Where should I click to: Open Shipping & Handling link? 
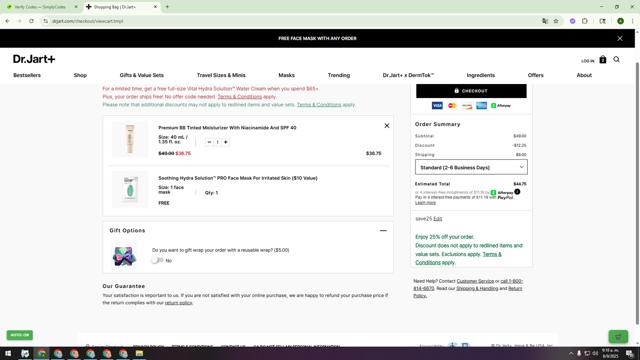[x=477, y=289]
